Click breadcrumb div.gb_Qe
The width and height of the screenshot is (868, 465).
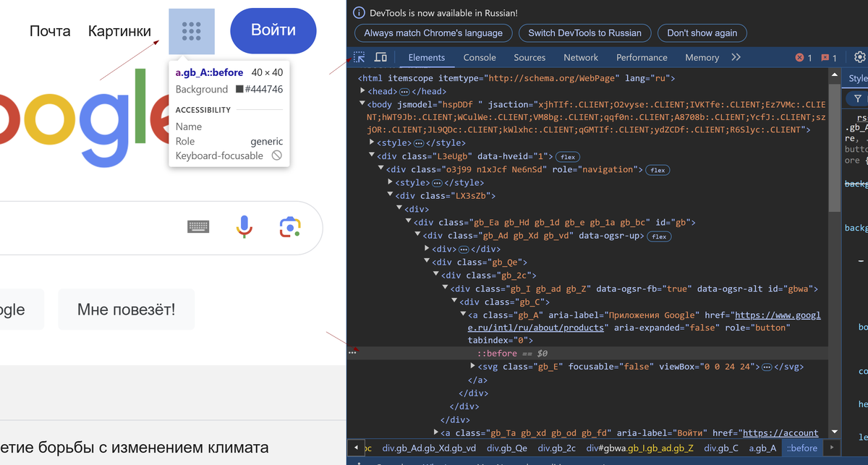click(x=506, y=448)
